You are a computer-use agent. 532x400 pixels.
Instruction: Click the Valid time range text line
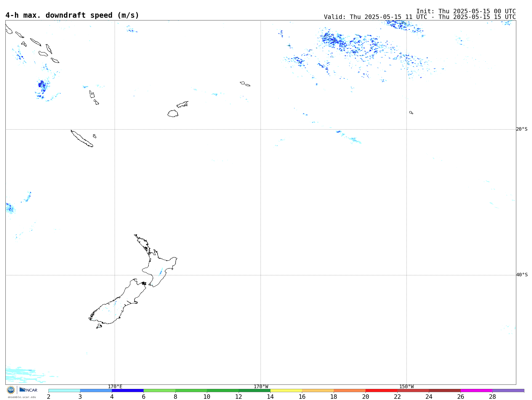(419, 17)
